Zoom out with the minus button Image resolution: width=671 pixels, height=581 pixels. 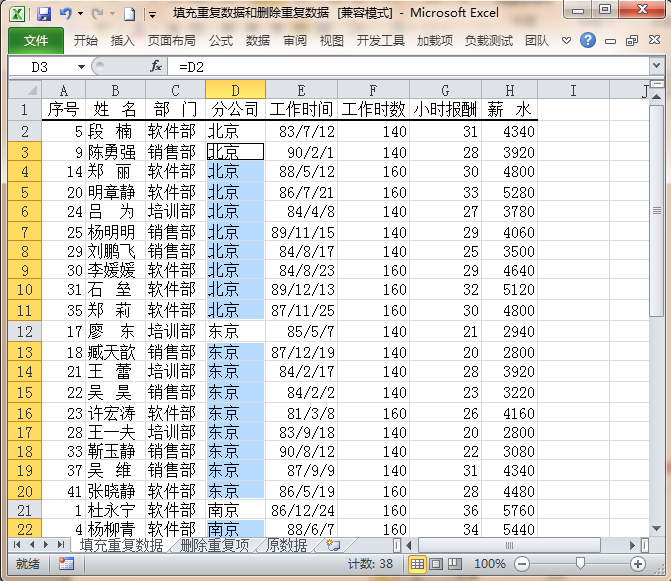coord(522,564)
